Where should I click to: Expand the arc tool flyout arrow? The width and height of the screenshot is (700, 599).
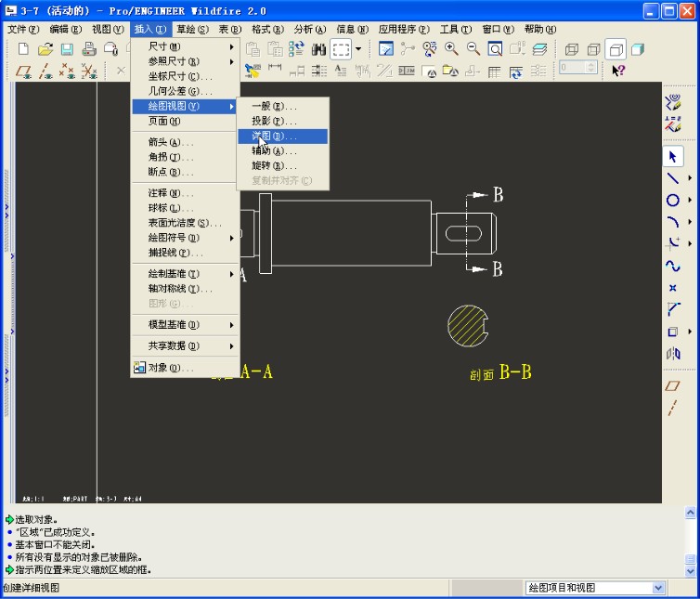pos(690,222)
